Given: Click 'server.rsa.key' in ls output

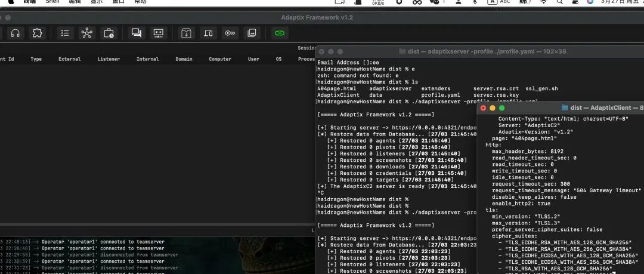Looking at the screenshot, I should pos(496,96).
